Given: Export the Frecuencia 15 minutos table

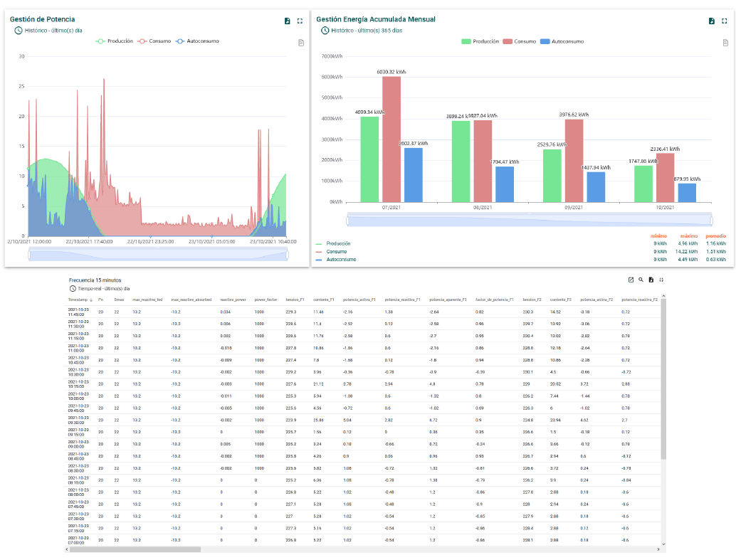Looking at the screenshot, I should [651, 280].
